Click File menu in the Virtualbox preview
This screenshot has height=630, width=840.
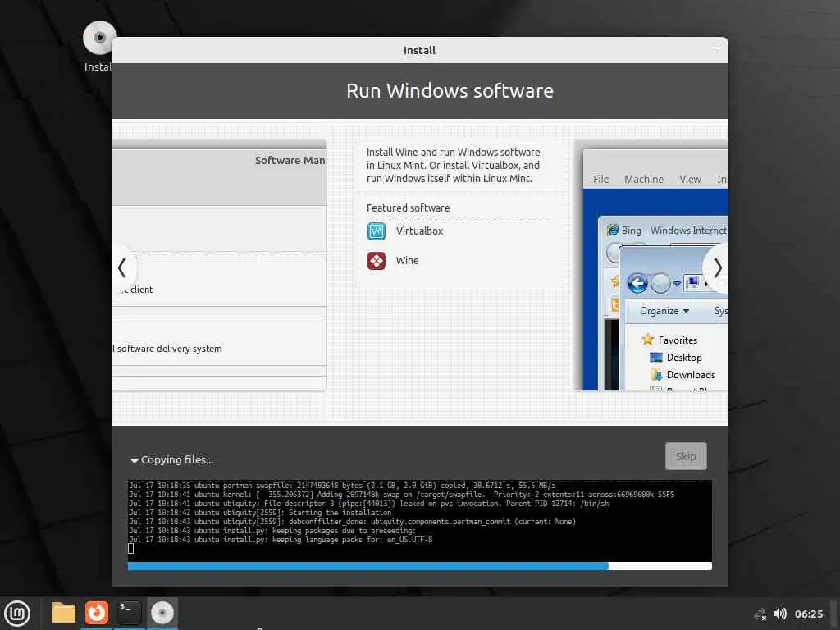tap(600, 179)
